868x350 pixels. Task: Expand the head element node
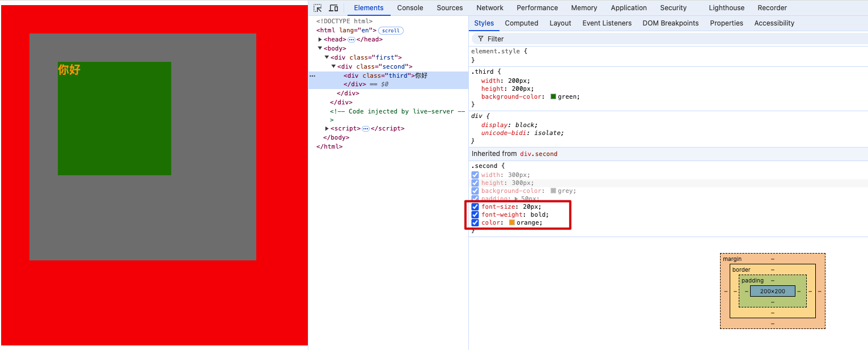(320, 40)
